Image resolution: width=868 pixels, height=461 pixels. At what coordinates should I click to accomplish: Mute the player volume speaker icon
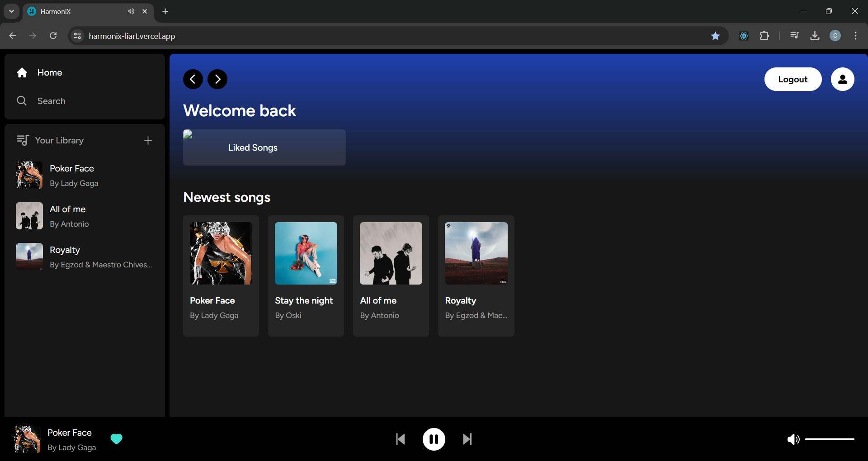793,439
